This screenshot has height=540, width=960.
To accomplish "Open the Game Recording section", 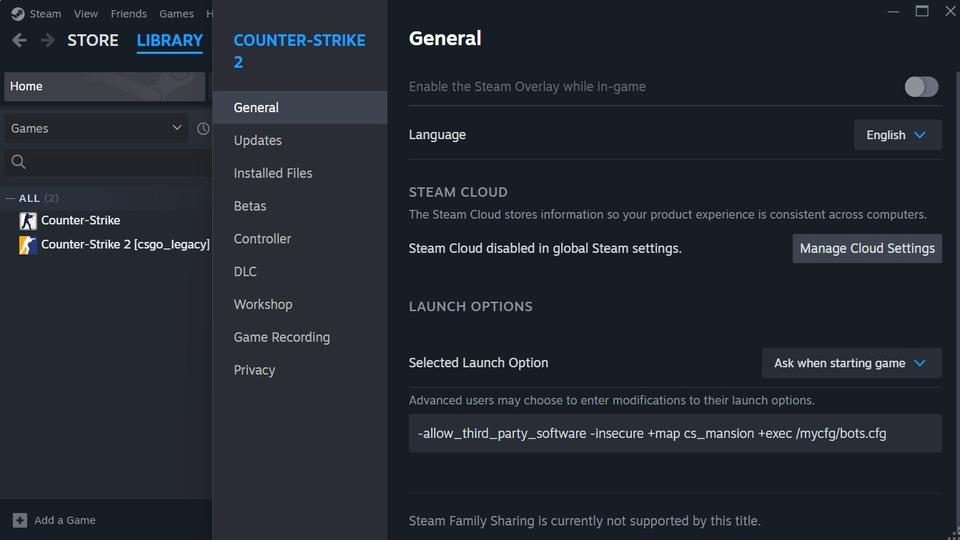I will click(300, 337).
